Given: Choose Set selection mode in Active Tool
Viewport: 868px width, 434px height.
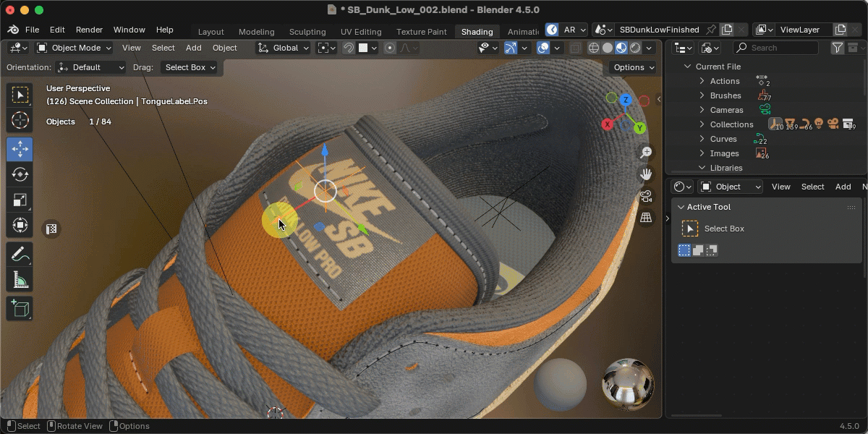Looking at the screenshot, I should point(684,250).
